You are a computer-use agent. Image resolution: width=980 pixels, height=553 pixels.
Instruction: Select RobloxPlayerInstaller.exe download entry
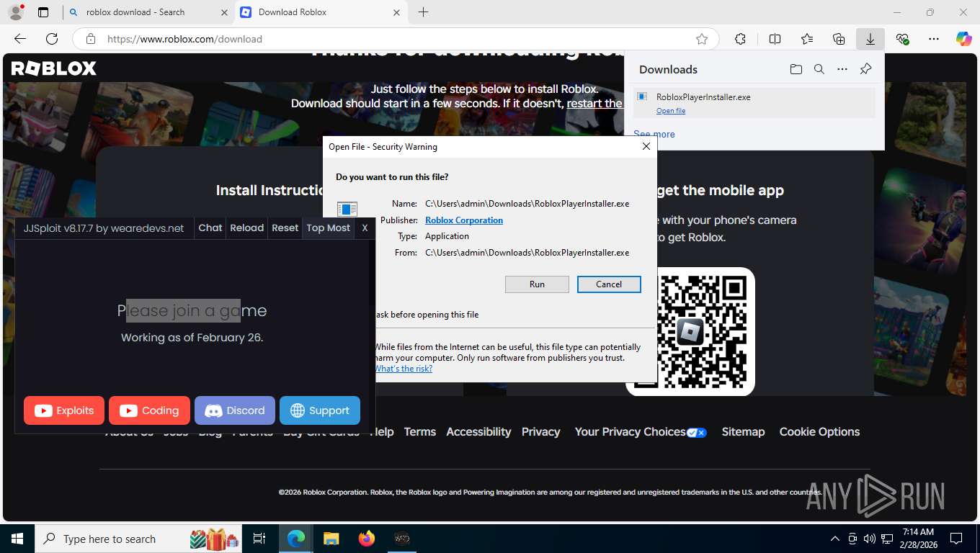coord(754,103)
